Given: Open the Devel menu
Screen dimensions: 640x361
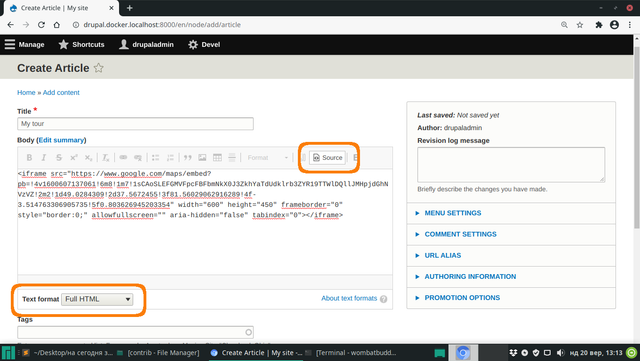Looking at the screenshot, I should [x=204, y=45].
